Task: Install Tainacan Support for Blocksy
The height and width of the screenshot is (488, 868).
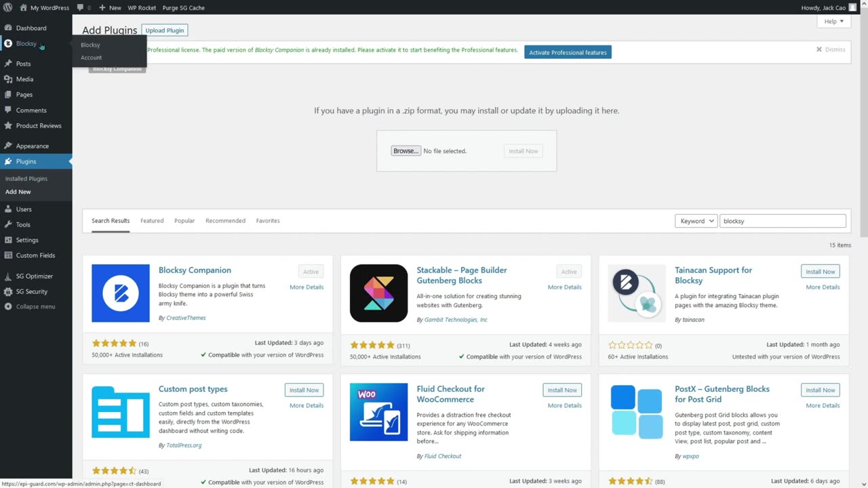Action: click(821, 272)
